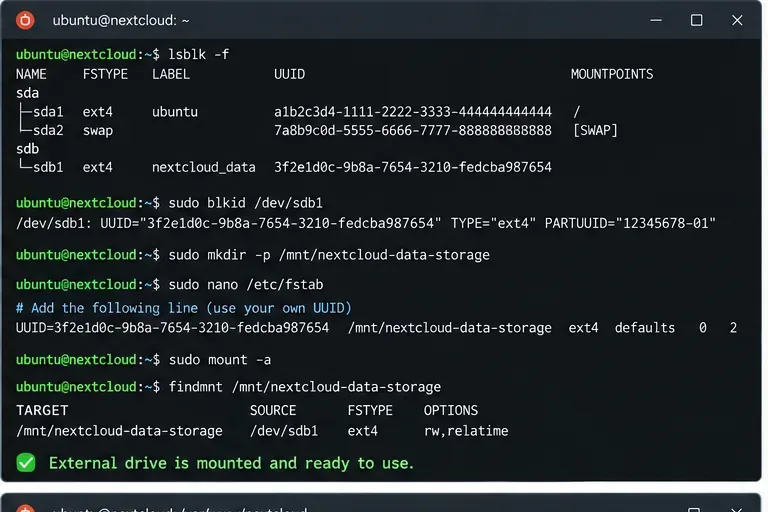This screenshot has height=512, width=768.
Task: Click the '[SWAP]' mountpoint value
Action: (x=595, y=130)
